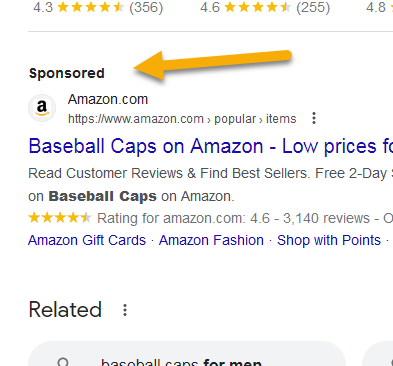The image size is (393, 366).
Task: Click the amazon.com popular items URL
Action: coord(182,119)
